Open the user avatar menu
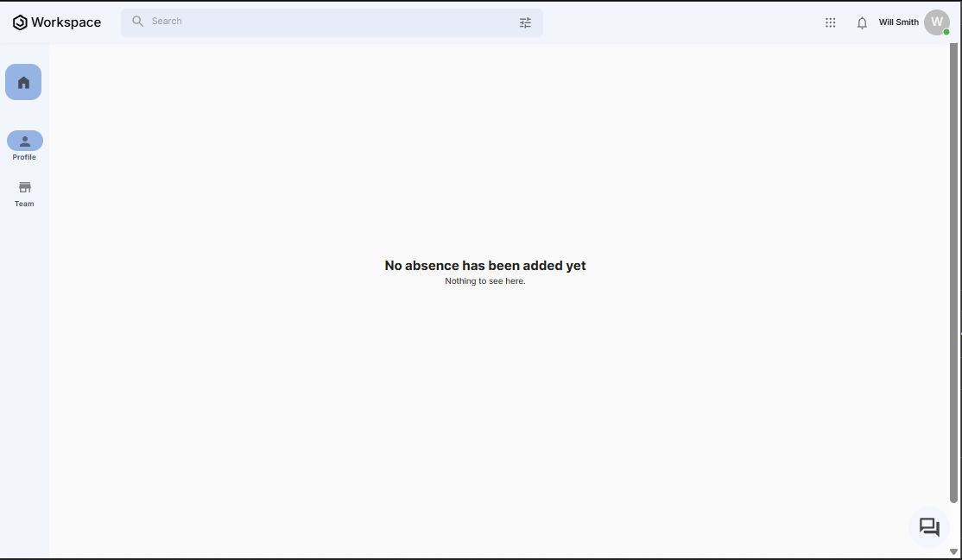The image size is (962, 560). pos(936,22)
